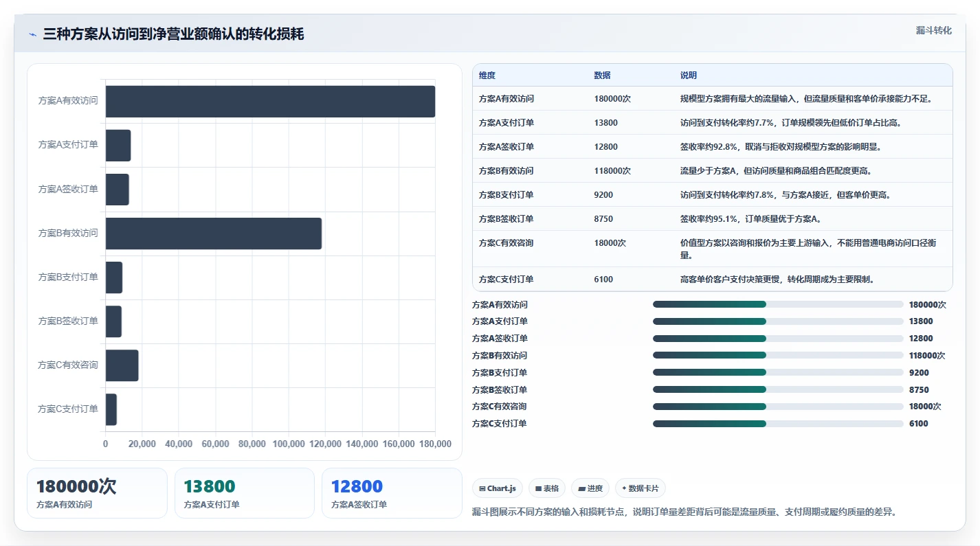
Task: Click the Chart.js chip
Action: [x=498, y=488]
